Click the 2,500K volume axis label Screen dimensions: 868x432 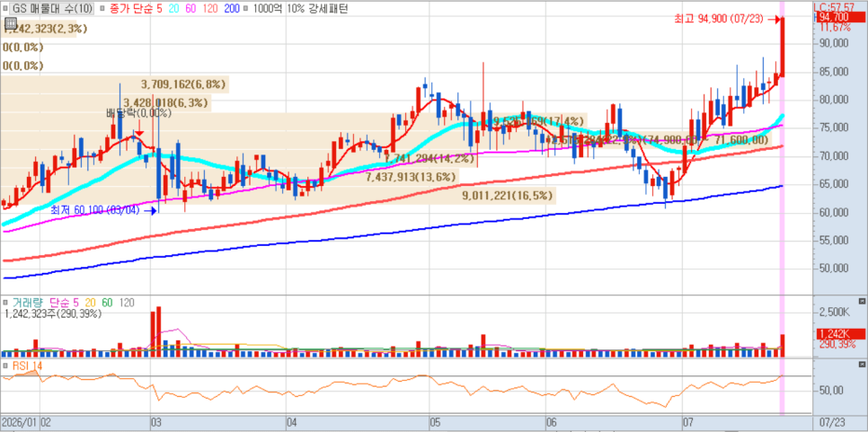tap(833, 313)
